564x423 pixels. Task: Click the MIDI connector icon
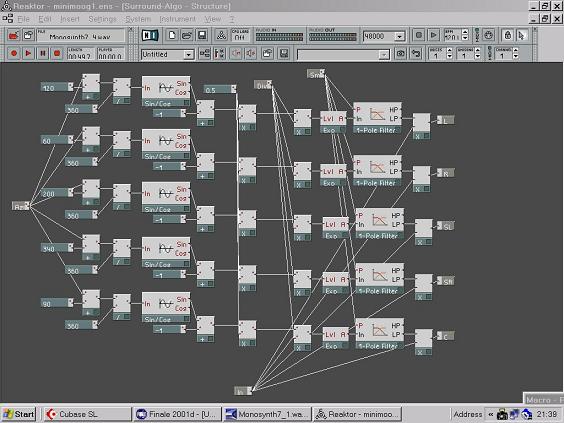point(488,35)
